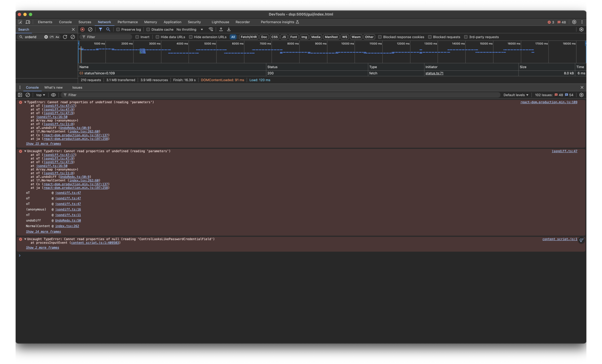The image size is (602, 364).
Task: Open network conditions wifi icon
Action: pyautogui.click(x=211, y=29)
